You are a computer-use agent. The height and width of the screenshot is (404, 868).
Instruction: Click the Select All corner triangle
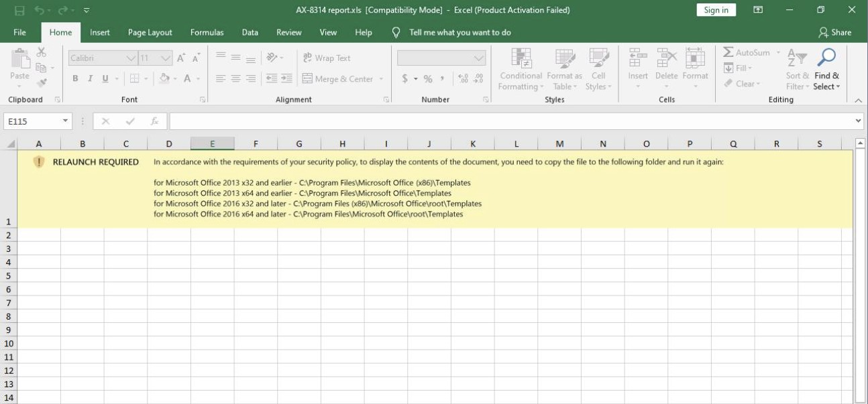point(10,143)
